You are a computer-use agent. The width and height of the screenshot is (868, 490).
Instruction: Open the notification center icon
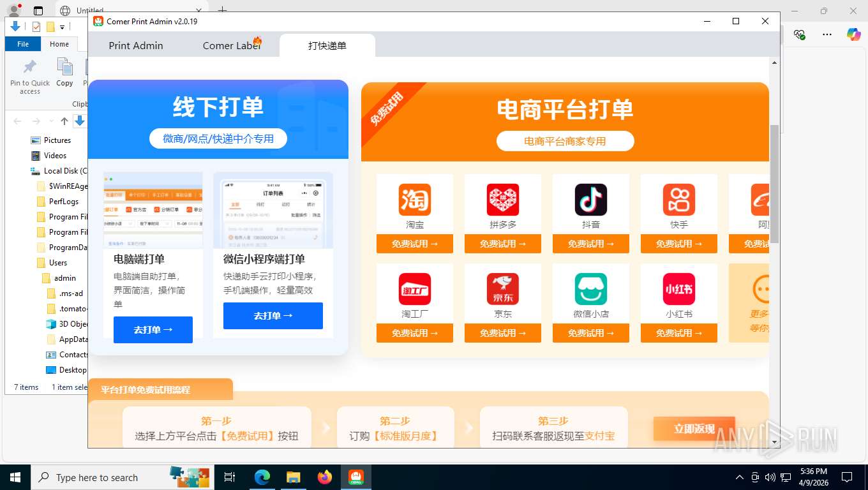pyautogui.click(x=847, y=477)
